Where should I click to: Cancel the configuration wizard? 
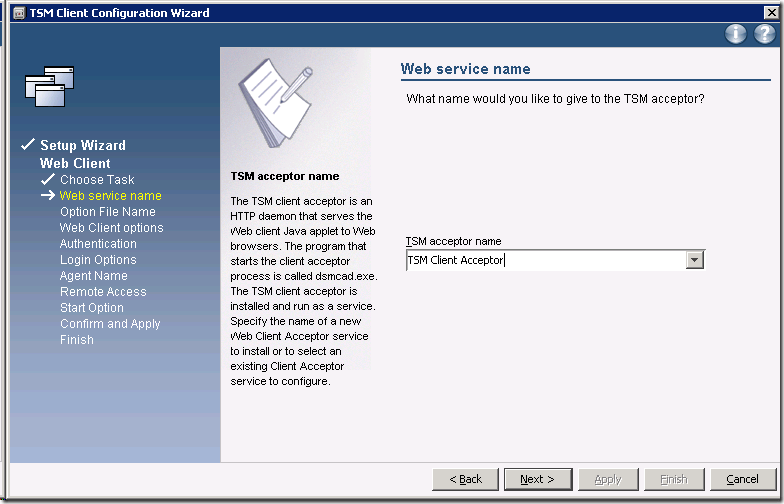[742, 479]
